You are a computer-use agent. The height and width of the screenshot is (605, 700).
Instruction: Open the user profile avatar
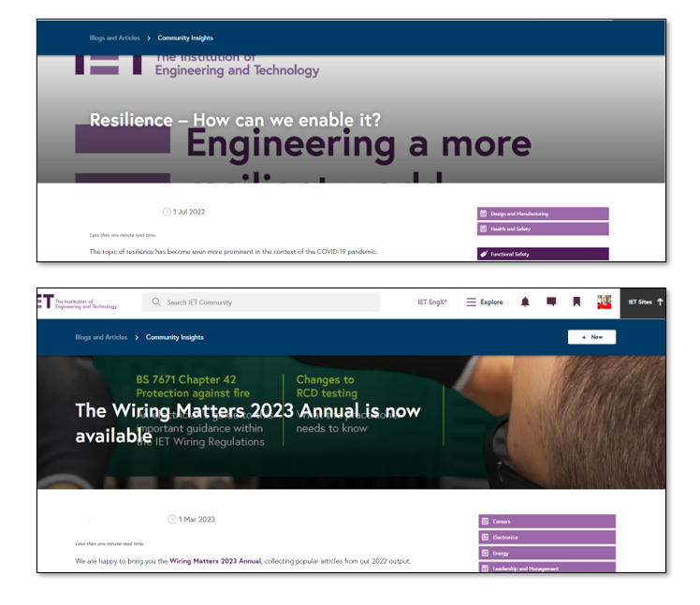pos(604,302)
